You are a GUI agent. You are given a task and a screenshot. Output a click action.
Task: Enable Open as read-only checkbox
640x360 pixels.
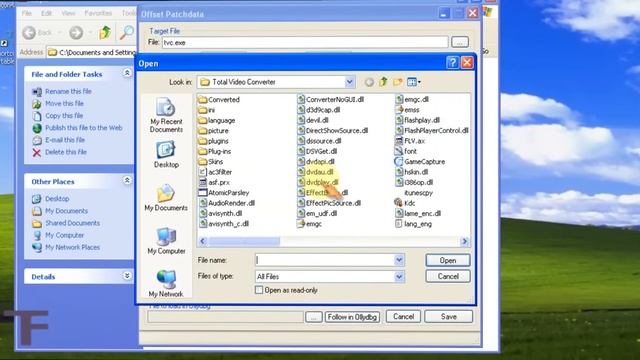click(259, 290)
